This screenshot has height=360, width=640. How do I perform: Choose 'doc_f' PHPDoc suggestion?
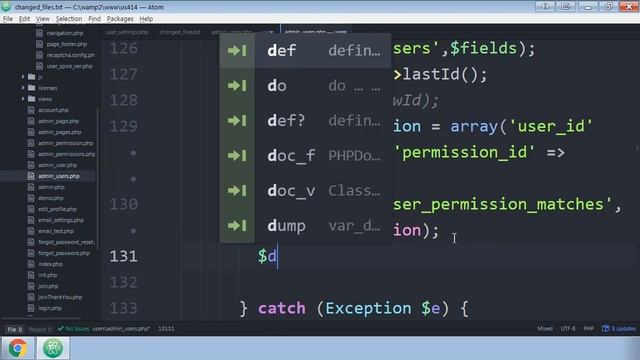click(305, 156)
